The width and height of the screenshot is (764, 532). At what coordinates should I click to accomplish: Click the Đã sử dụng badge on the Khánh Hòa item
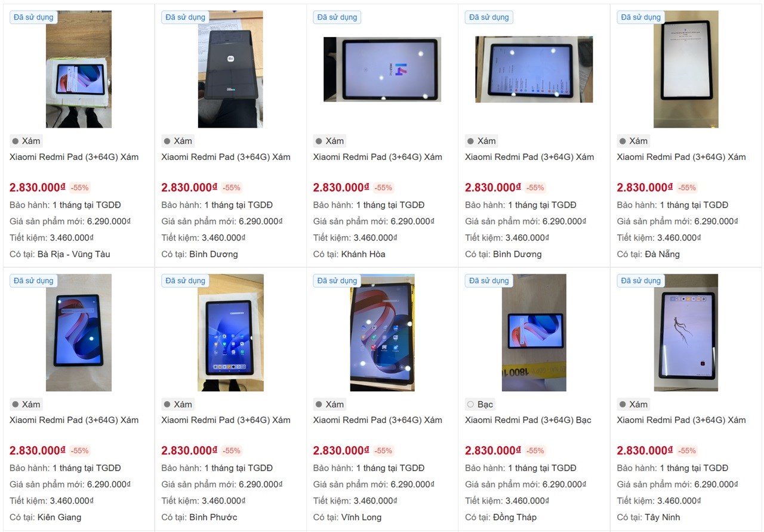click(337, 17)
